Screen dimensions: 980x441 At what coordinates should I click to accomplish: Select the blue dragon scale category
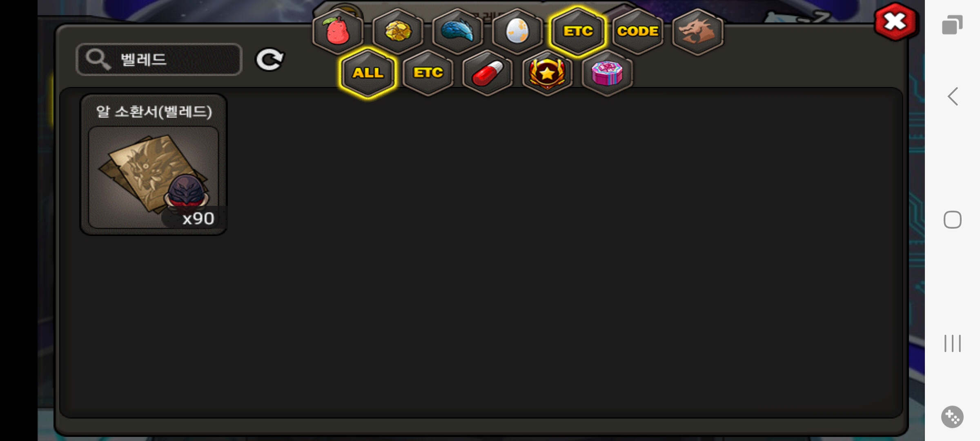click(x=457, y=31)
